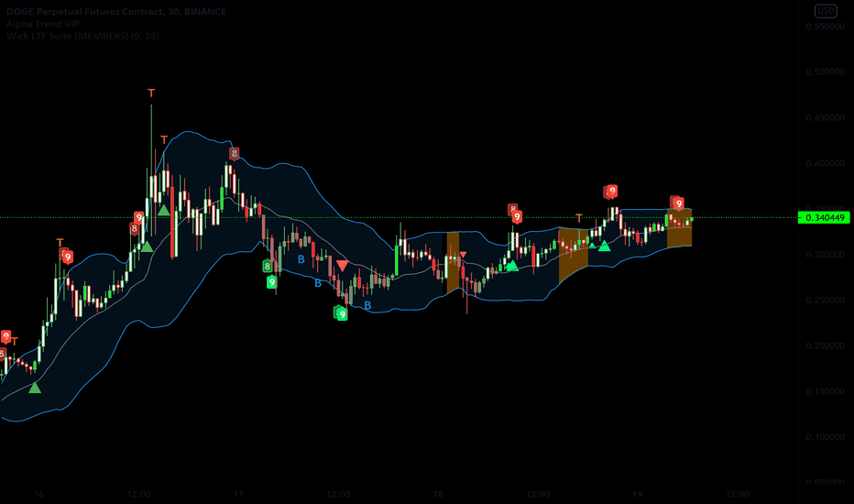Click the 0.150000 price axis label
This screenshot has width=854, height=504.
coord(825,391)
